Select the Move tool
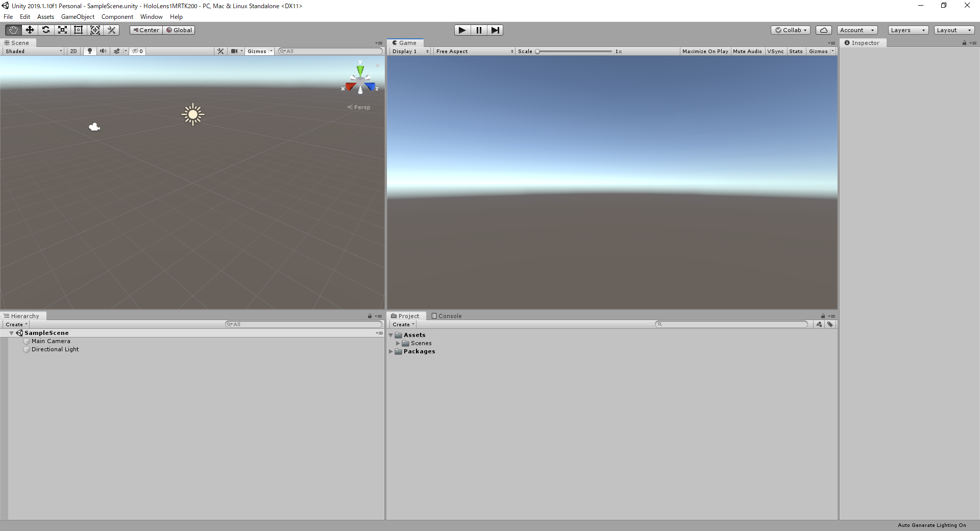The height and width of the screenshot is (531, 980). click(30, 30)
